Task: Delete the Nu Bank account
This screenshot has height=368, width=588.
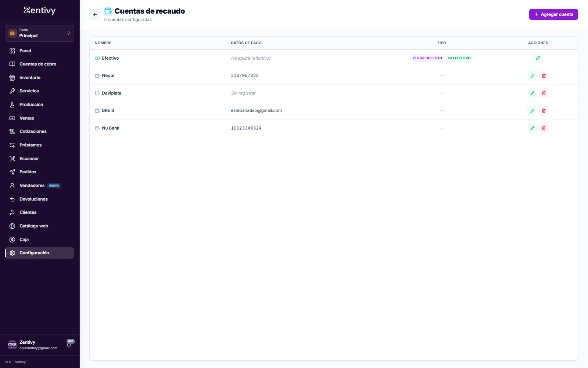Action: [x=544, y=128]
